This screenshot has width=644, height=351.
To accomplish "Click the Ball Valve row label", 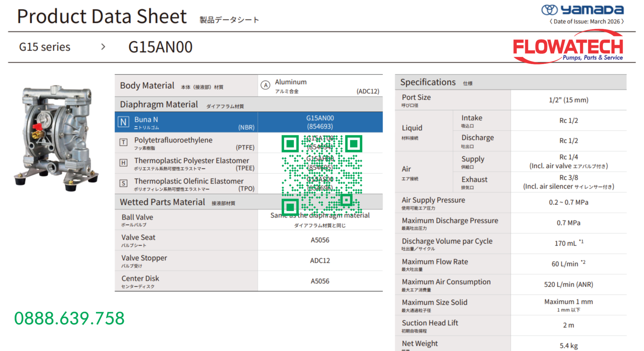I will pos(137,217).
